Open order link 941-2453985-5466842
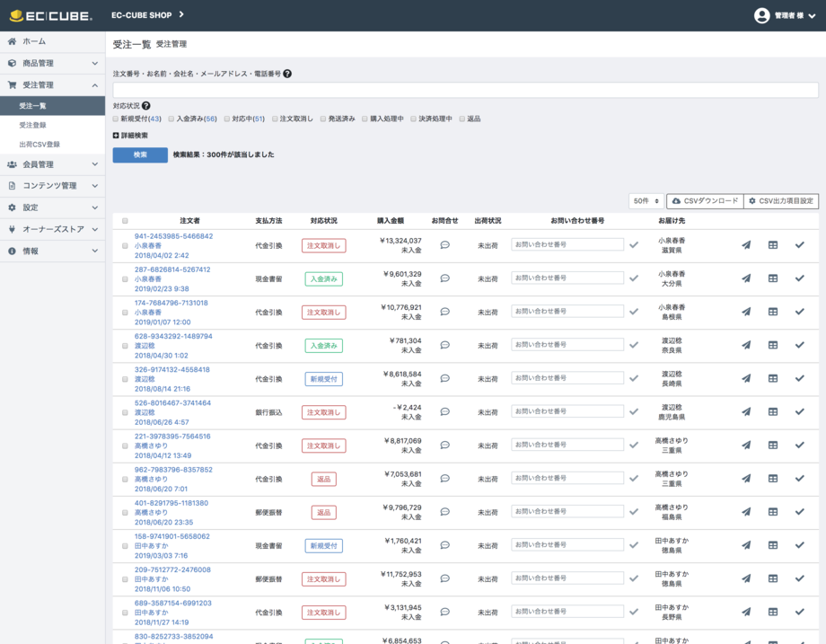 [174, 236]
